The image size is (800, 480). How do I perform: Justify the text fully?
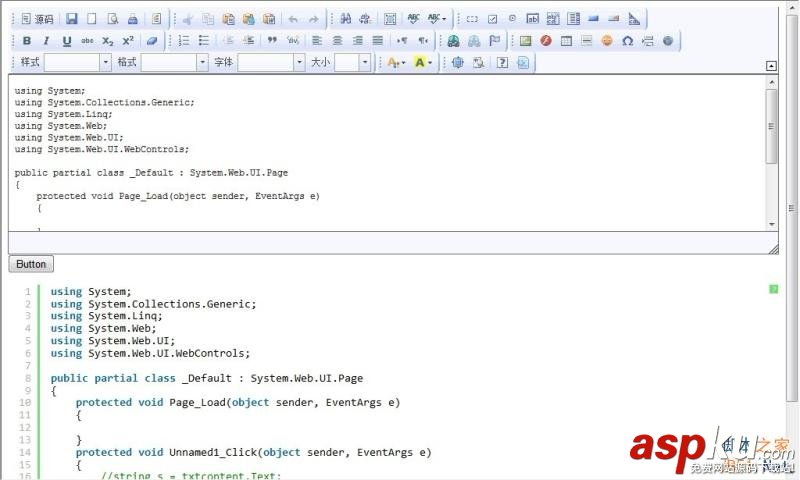378,41
